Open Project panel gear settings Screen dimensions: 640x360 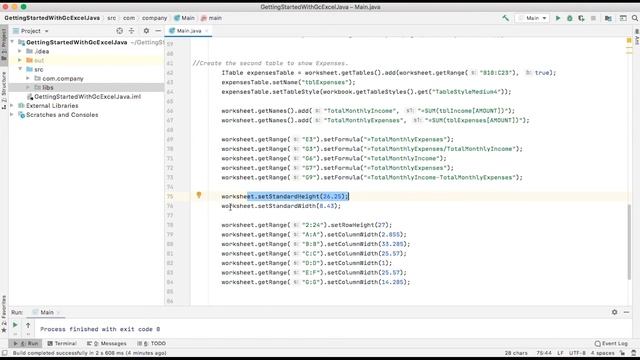(x=146, y=31)
